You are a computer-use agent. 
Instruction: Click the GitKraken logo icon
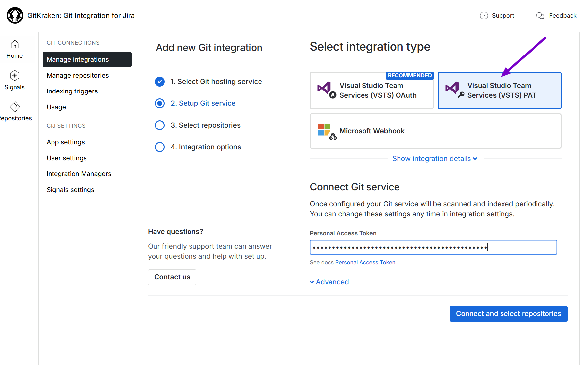15,16
